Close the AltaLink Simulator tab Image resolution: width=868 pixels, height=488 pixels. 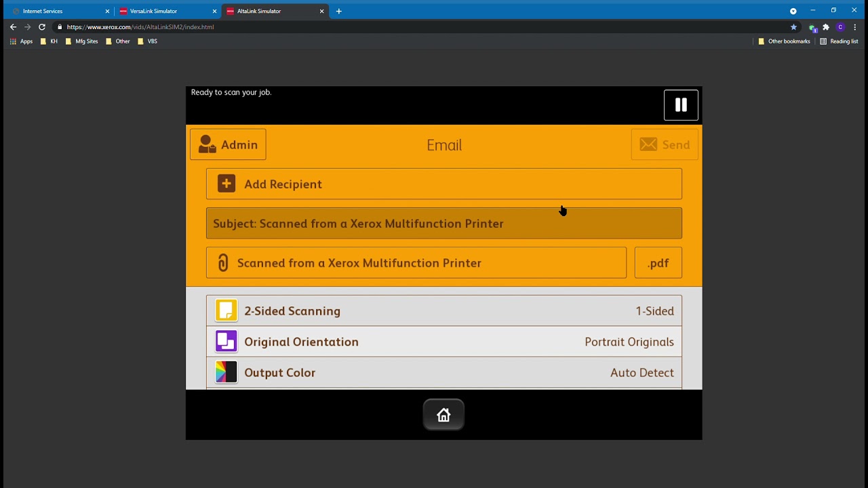pos(322,12)
